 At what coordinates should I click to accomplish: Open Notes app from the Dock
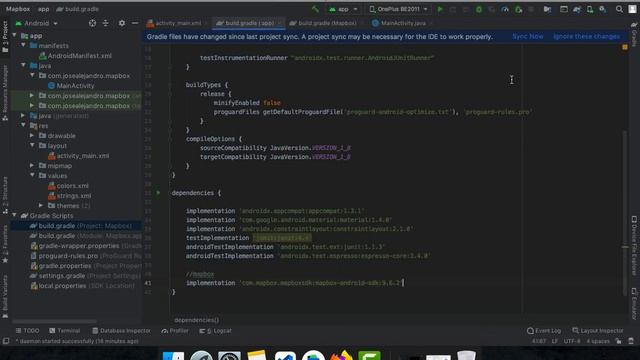coord(257,355)
